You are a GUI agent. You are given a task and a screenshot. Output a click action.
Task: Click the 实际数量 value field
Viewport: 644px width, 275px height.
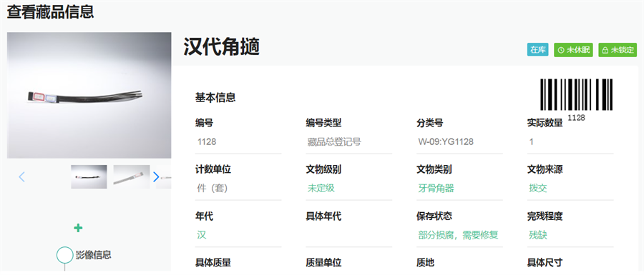click(x=570, y=142)
